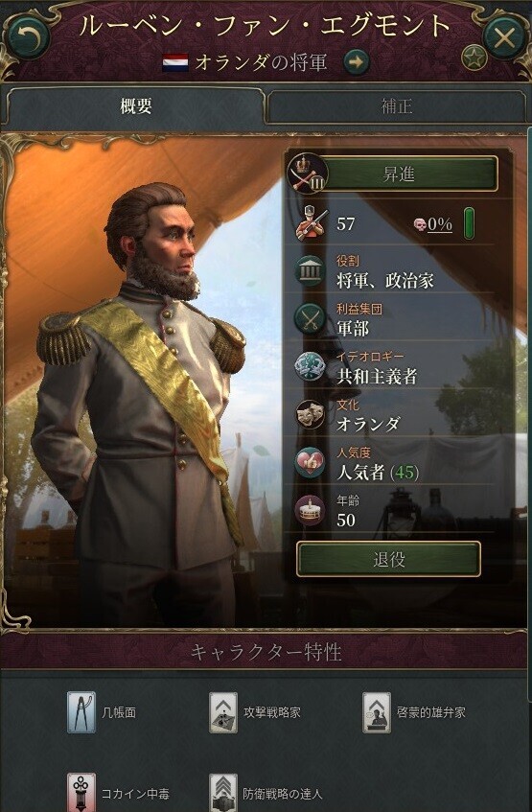
Task: Click the back arrow icon
Action: point(28,36)
